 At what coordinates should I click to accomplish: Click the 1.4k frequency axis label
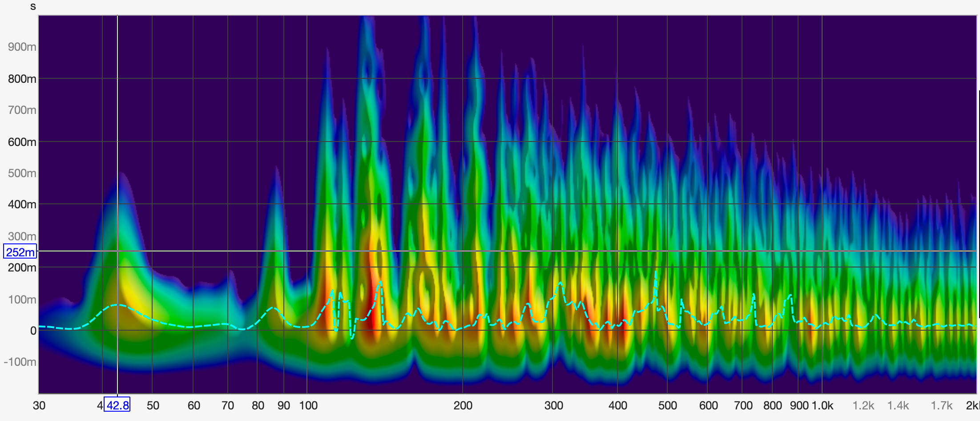pyautogui.click(x=898, y=405)
